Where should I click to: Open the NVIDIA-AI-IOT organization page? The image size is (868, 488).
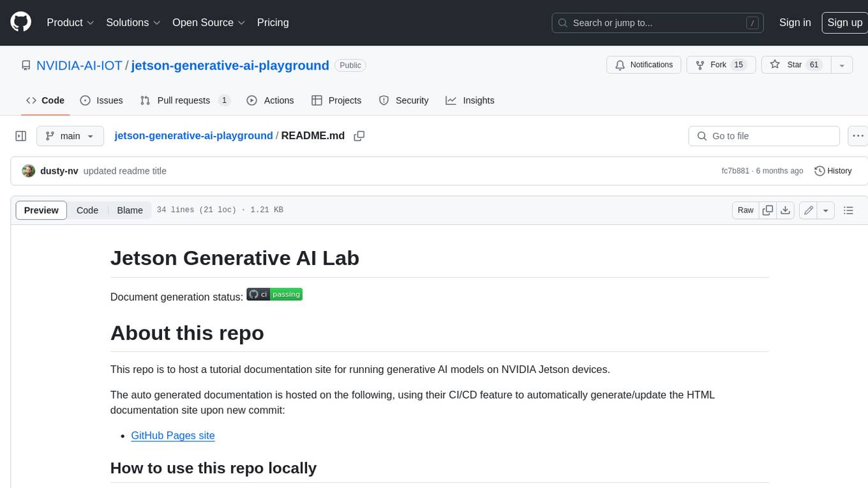(79, 65)
